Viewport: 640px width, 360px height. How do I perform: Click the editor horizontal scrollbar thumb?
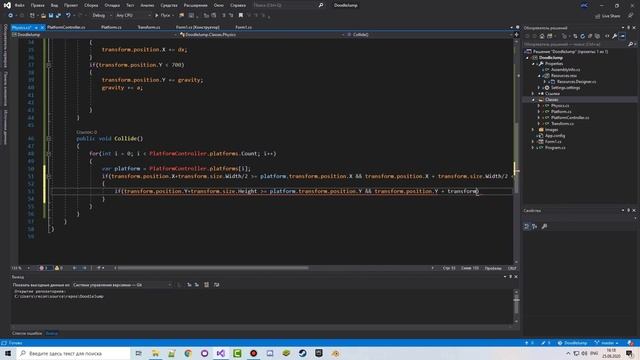tap(212, 268)
